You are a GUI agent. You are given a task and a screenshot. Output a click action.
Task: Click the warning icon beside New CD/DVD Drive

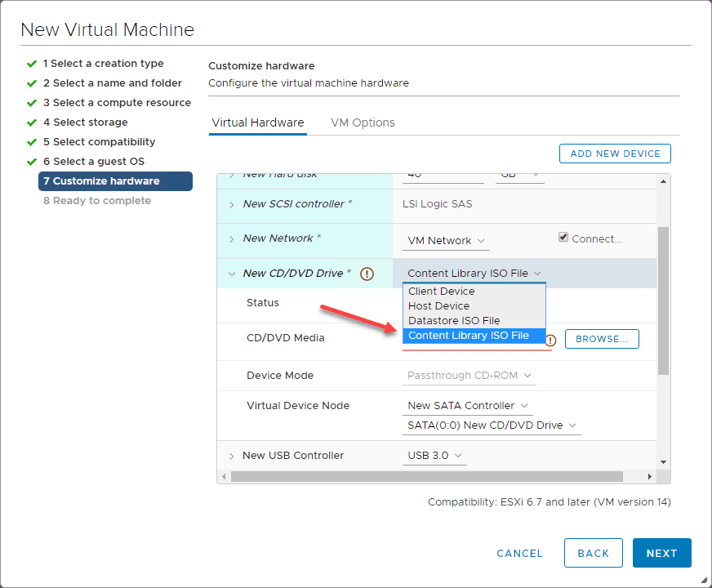[367, 274]
